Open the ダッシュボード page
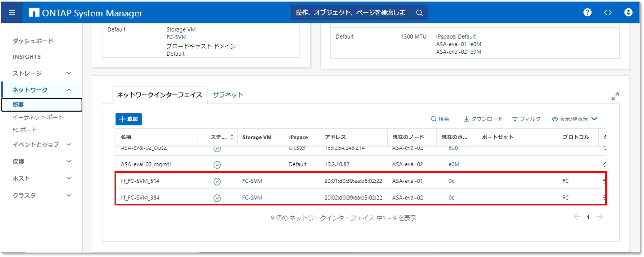Image resolution: width=644 pixels, height=257 pixels. point(33,41)
